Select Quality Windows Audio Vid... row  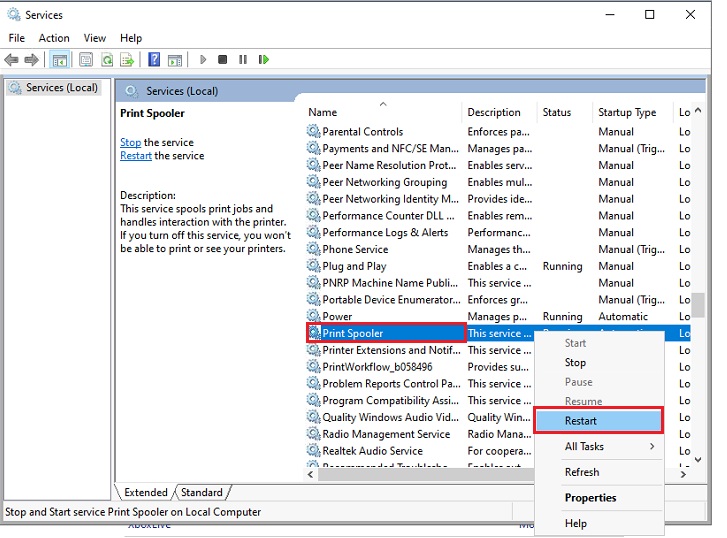pos(498,417)
